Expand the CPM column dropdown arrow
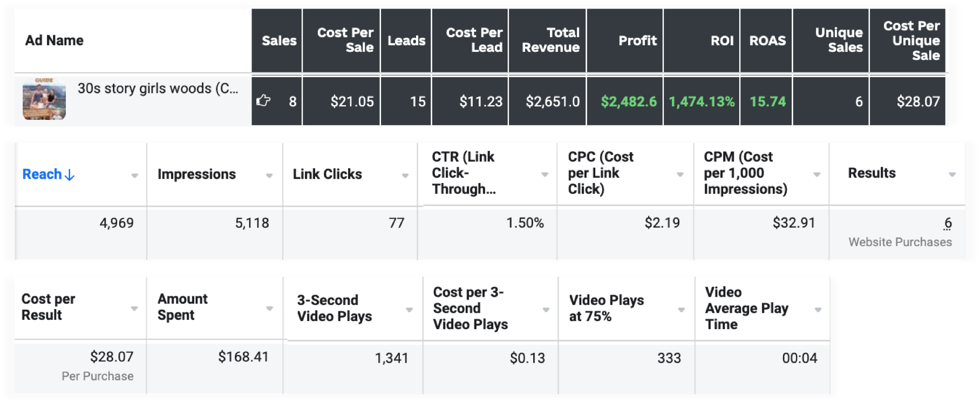The image size is (980, 403). click(817, 174)
